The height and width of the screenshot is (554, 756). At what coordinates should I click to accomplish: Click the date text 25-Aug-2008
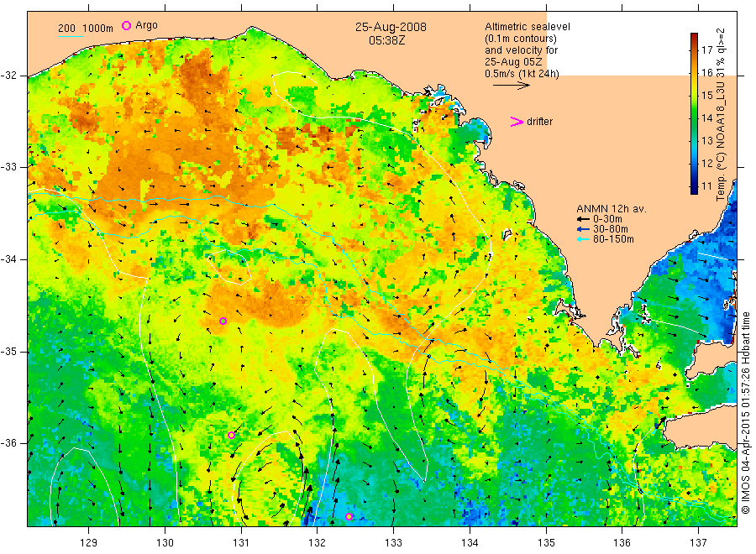point(391,27)
